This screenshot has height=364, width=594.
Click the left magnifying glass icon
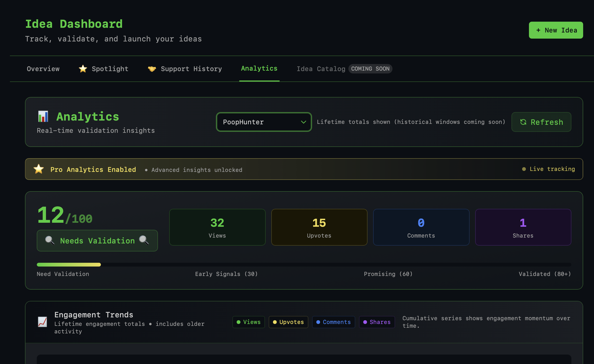point(50,240)
